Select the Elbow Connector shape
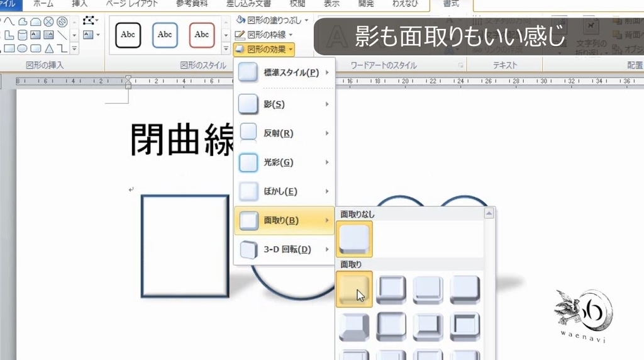 (x=62, y=48)
